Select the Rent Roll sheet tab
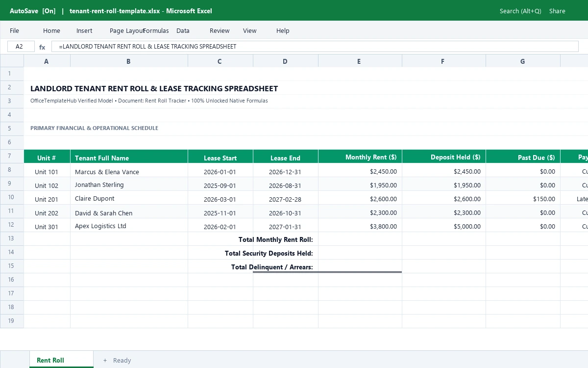The height and width of the screenshot is (368, 588). pyautogui.click(x=61, y=360)
